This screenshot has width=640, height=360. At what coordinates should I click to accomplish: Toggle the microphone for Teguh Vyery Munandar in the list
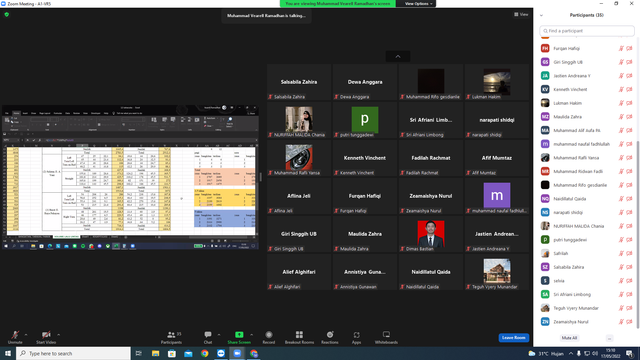pyautogui.click(x=621, y=308)
